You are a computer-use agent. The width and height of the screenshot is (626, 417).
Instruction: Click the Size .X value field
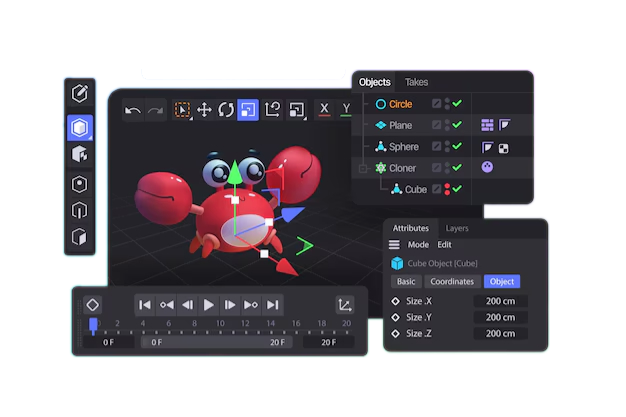click(501, 301)
